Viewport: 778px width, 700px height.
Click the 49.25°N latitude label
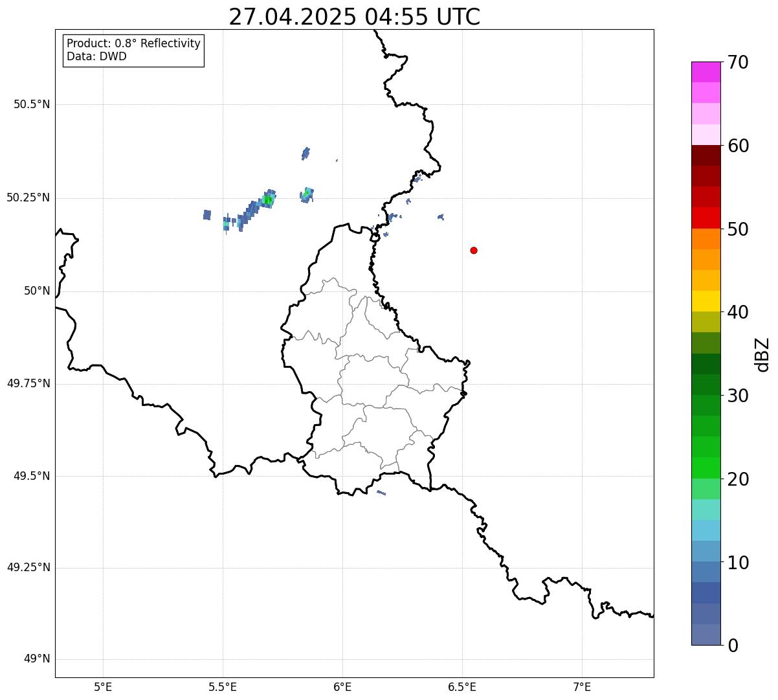pos(28,567)
